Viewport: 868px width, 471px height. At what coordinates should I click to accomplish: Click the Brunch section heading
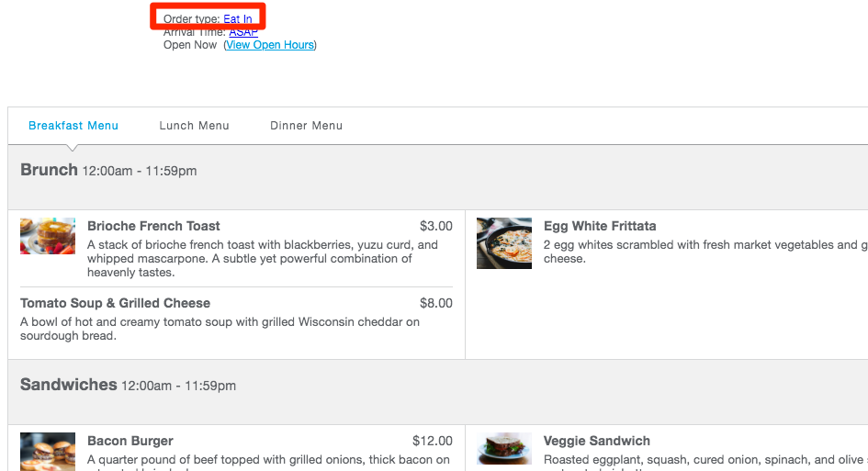point(50,170)
